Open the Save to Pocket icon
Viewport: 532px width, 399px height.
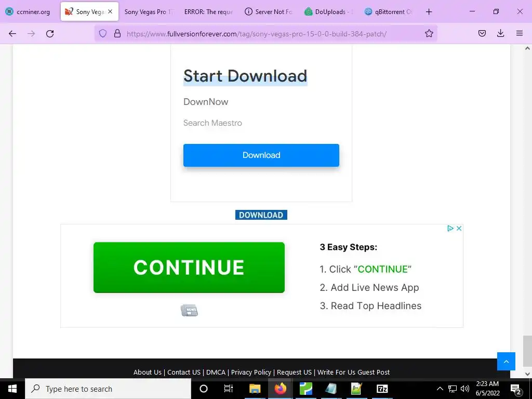(482, 33)
